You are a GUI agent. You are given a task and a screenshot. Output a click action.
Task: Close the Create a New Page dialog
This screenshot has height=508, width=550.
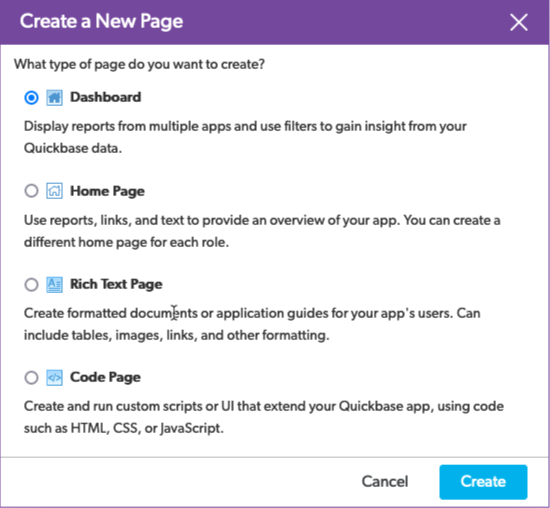pyautogui.click(x=519, y=22)
